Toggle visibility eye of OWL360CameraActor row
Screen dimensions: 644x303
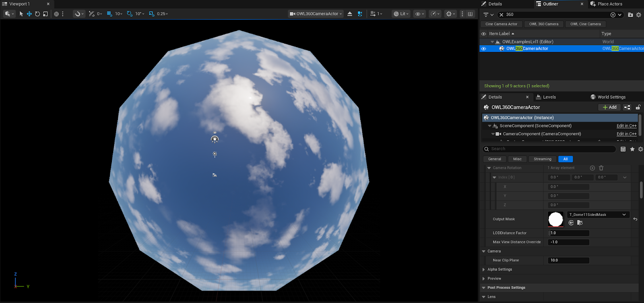tap(484, 49)
